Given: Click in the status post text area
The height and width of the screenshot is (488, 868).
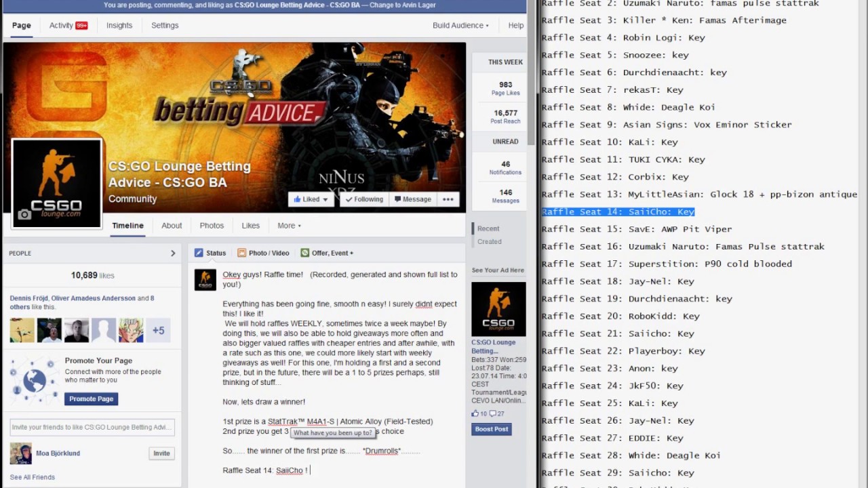Looking at the screenshot, I should tap(340, 372).
